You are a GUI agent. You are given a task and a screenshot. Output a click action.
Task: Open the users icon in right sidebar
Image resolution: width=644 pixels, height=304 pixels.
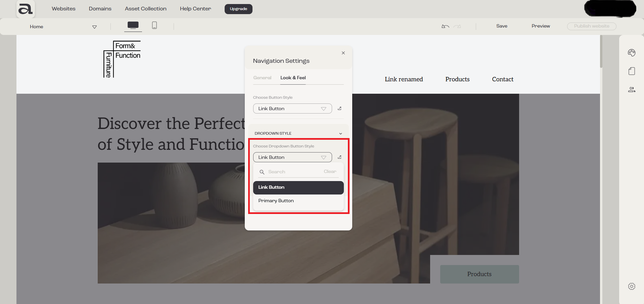pos(632,89)
